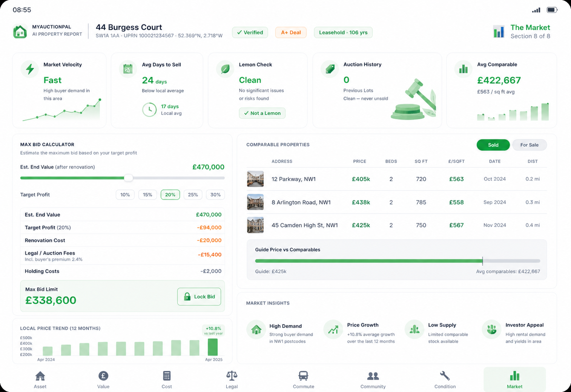Click the Est. End Value slider handle

tap(129, 178)
